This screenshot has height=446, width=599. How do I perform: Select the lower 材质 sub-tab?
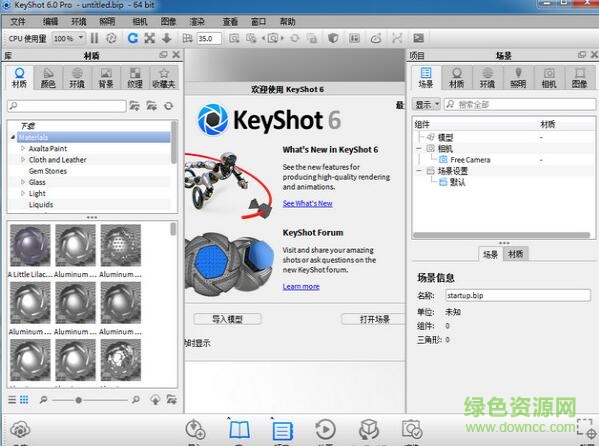pos(516,254)
